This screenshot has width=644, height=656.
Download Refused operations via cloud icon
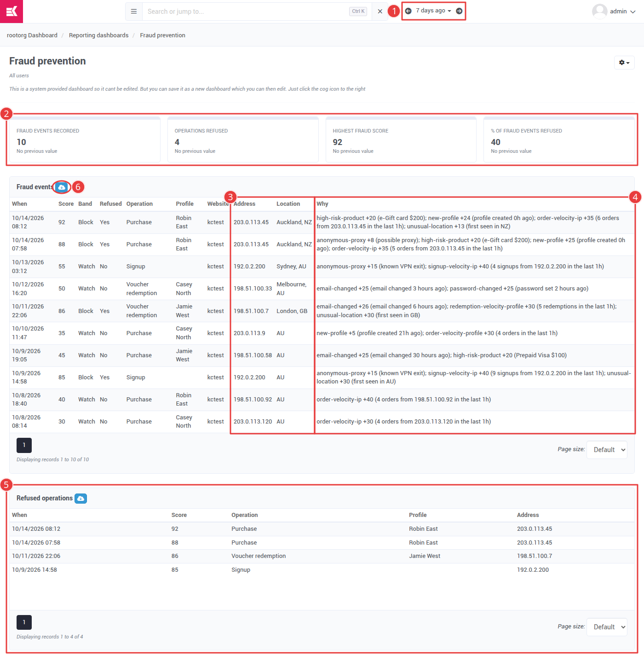[80, 498]
